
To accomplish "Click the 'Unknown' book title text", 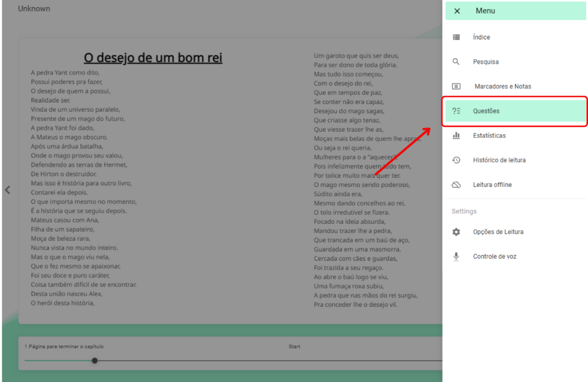I will [34, 9].
